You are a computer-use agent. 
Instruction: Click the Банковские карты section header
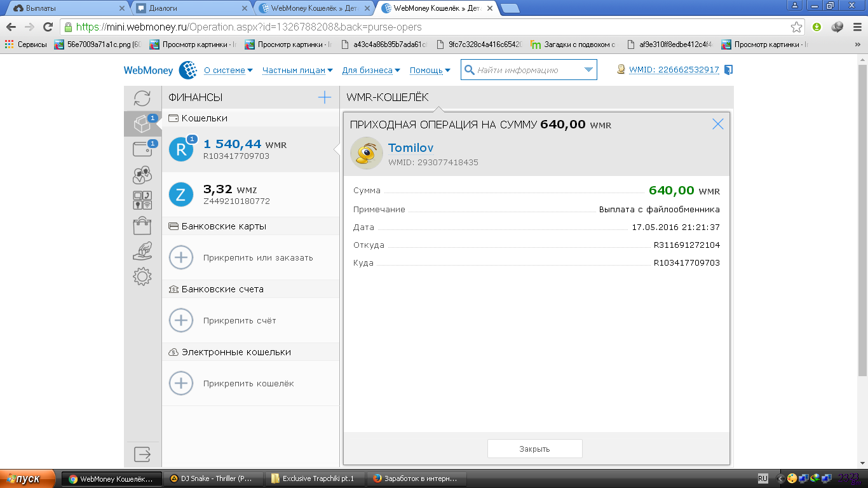(250, 226)
